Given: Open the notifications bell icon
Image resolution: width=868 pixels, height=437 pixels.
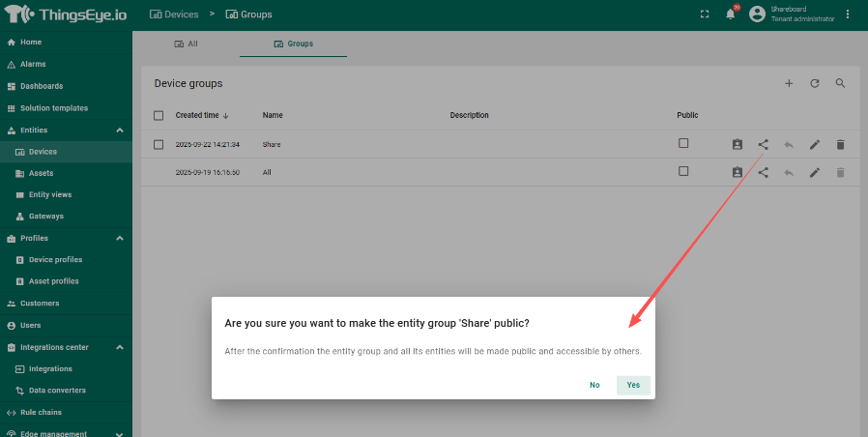Looking at the screenshot, I should click(x=731, y=15).
